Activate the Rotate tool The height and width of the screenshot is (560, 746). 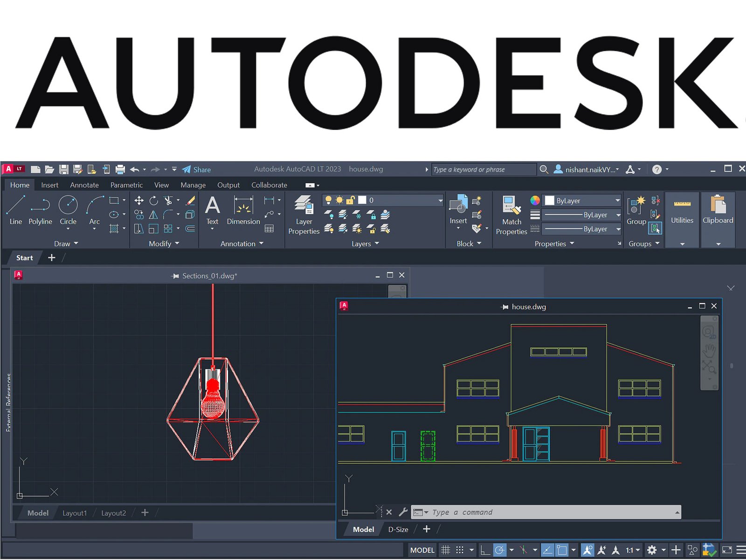click(153, 201)
